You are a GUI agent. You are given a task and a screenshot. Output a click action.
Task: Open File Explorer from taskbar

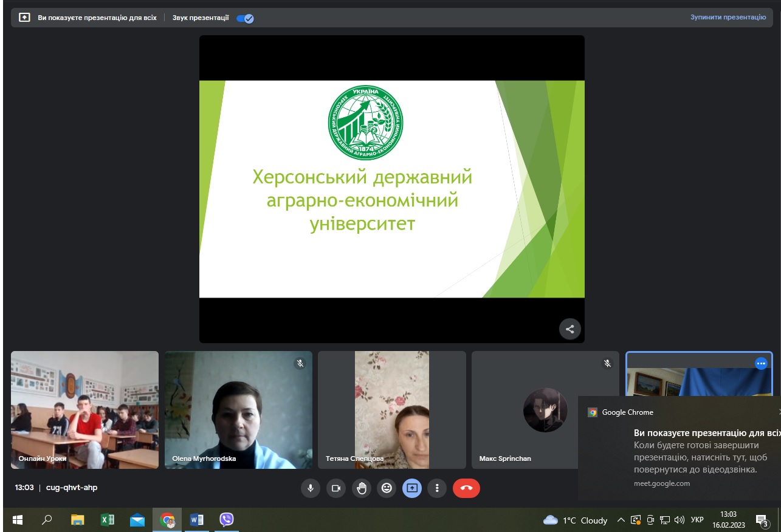(77, 520)
